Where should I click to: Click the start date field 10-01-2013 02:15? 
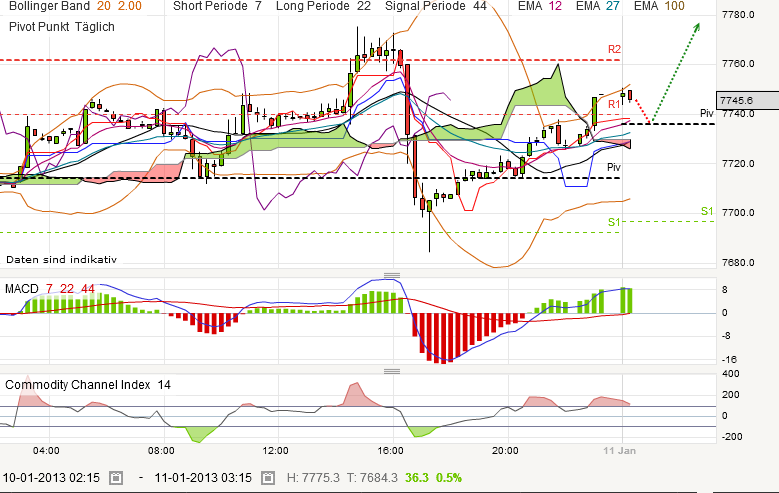[52, 478]
